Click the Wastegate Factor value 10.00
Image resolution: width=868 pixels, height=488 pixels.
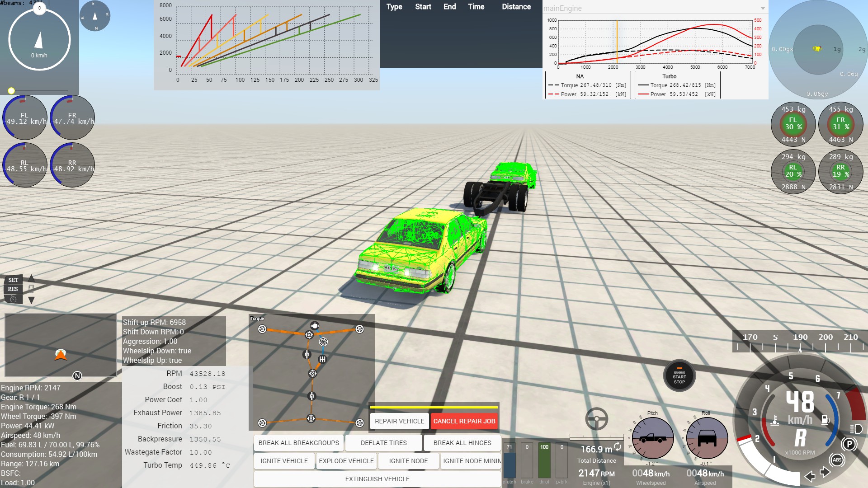click(x=201, y=452)
